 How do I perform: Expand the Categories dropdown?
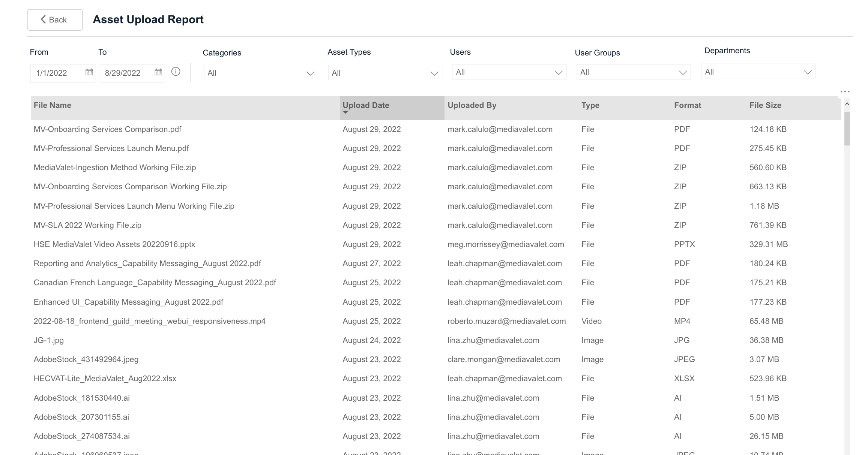[x=261, y=73]
